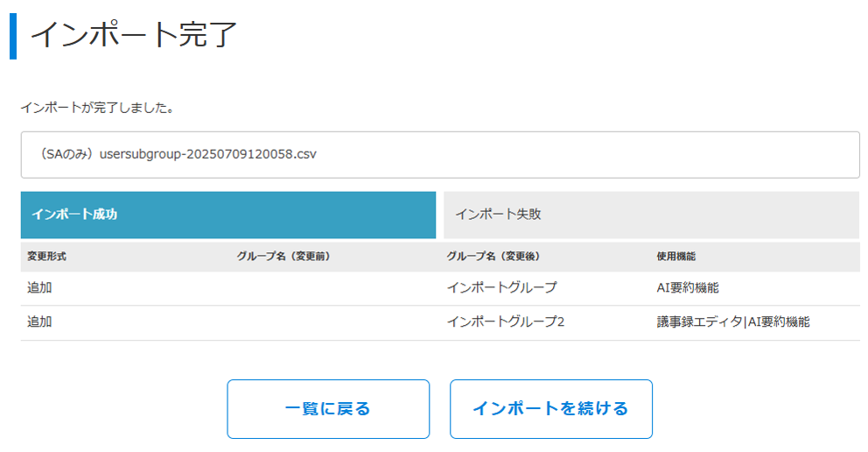Select the インポートグループ group name cell

coord(501,287)
